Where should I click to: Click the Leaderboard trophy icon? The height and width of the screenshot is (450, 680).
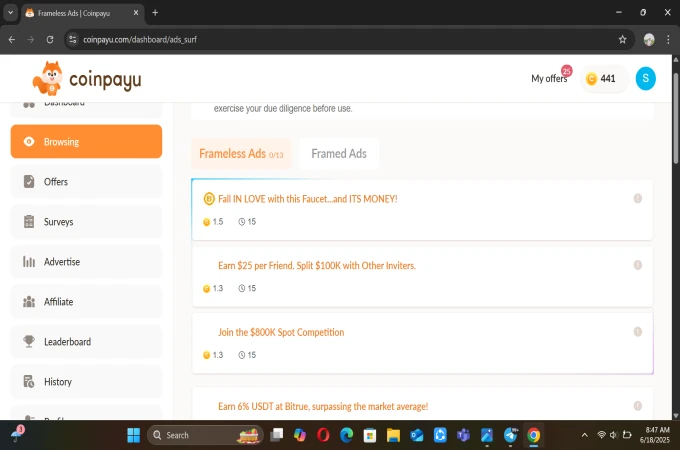[29, 341]
